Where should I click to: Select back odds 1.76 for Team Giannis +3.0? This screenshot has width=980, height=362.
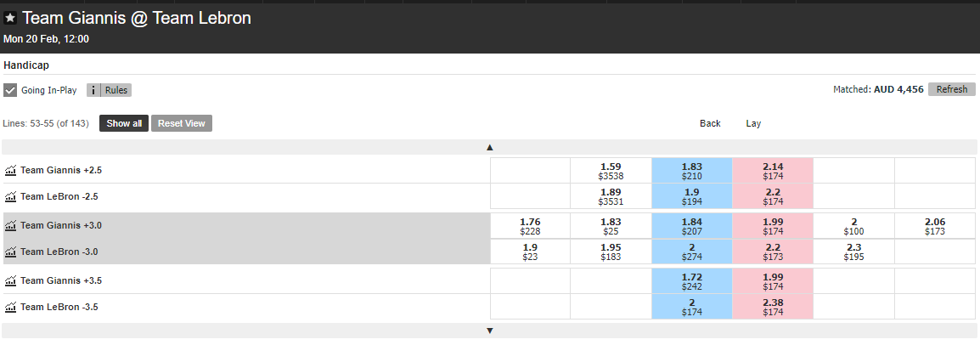click(530, 226)
